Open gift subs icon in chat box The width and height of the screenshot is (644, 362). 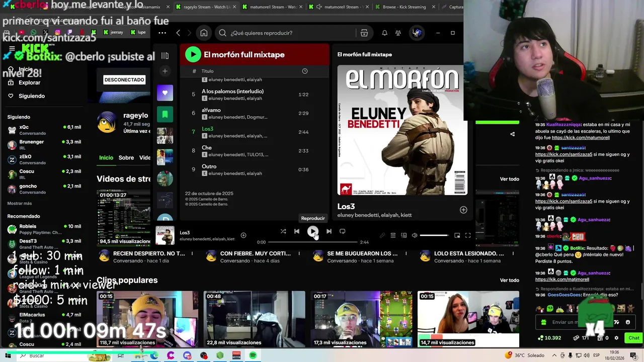coord(543,322)
